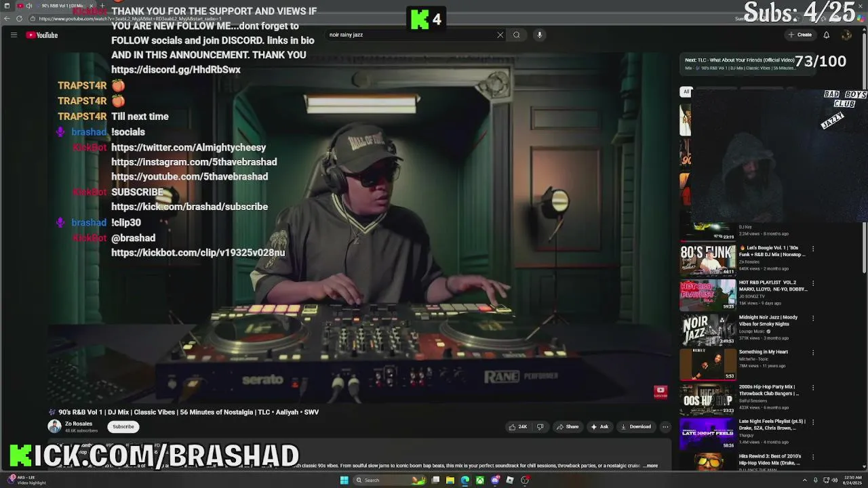
Task: Click the channel watermark on video
Action: point(660,392)
